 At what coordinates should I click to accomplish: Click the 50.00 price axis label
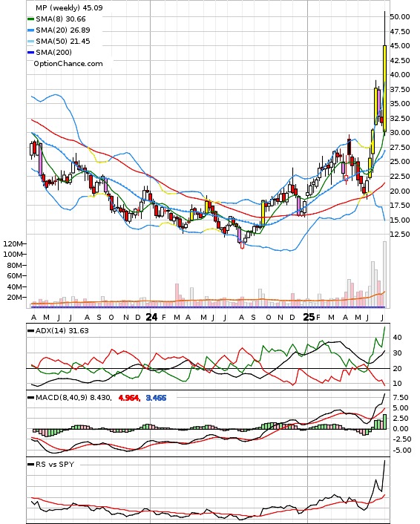(x=400, y=17)
